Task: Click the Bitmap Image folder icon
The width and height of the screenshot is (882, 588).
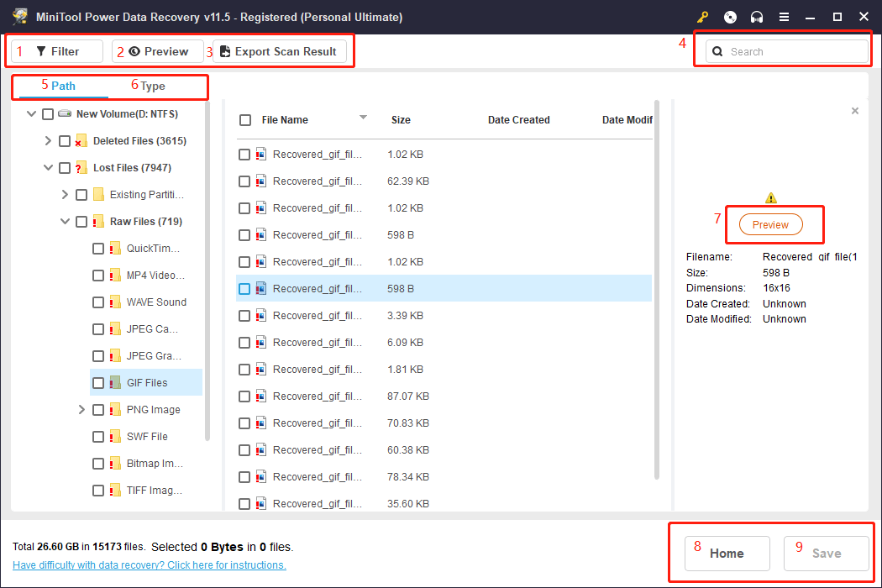Action: pyautogui.click(x=115, y=464)
